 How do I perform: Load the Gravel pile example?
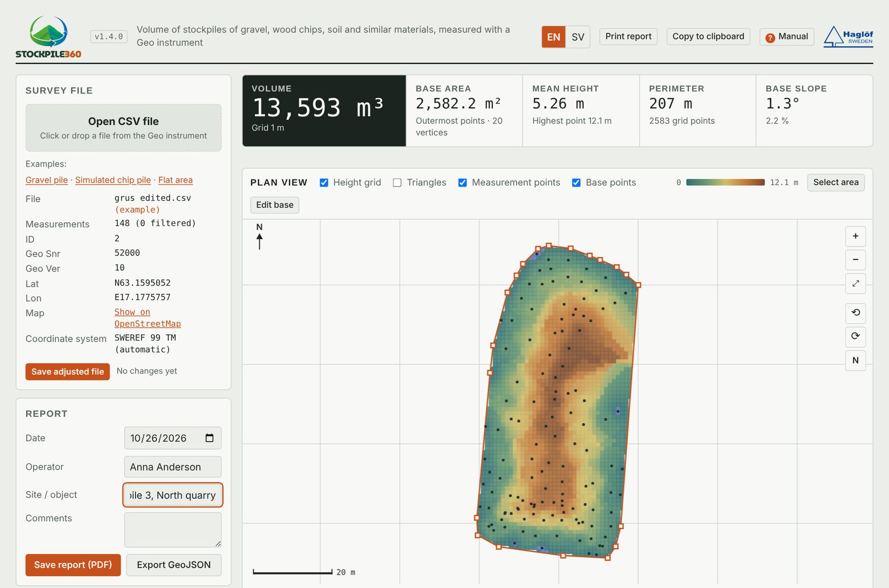47,180
